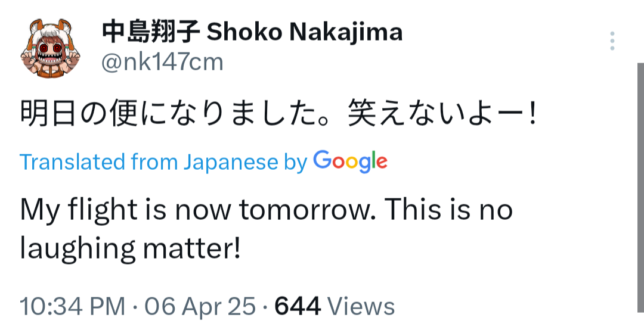Click the 06 Apr 25 date
This screenshot has height=333, width=644.
[200, 307]
